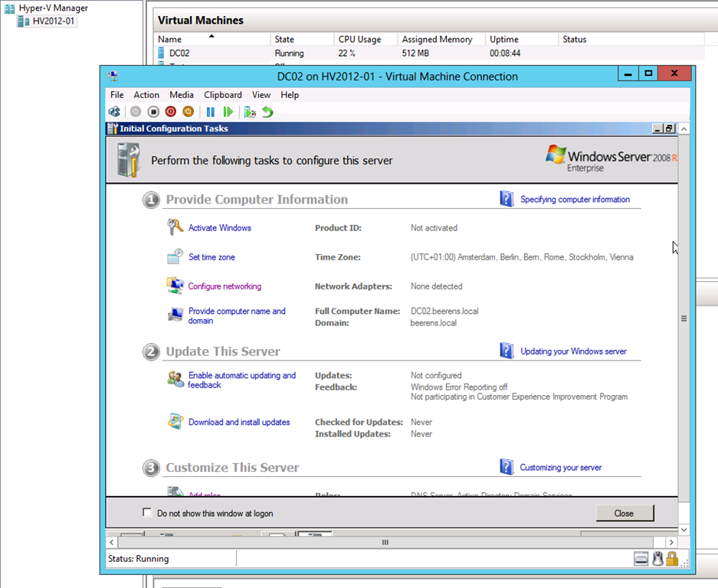Click the computer name and domain icon
This screenshot has height=588, width=718.
click(x=175, y=315)
